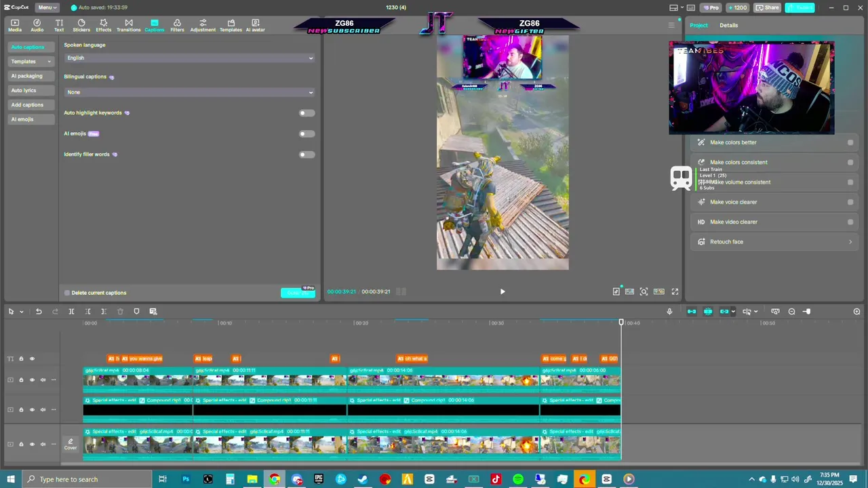The height and width of the screenshot is (488, 868).
Task: Open the AI avatar panel
Action: (x=255, y=25)
